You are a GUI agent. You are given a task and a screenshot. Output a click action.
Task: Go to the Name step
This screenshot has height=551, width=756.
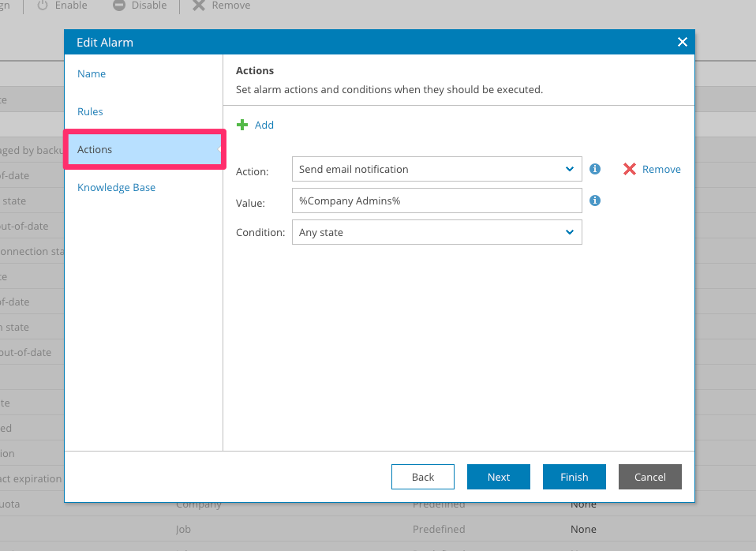92,73
